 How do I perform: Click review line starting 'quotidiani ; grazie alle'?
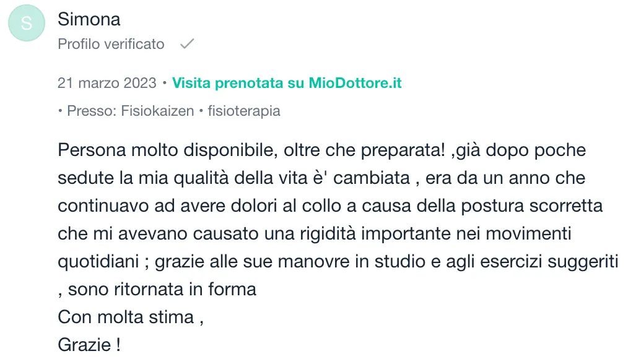338,262
